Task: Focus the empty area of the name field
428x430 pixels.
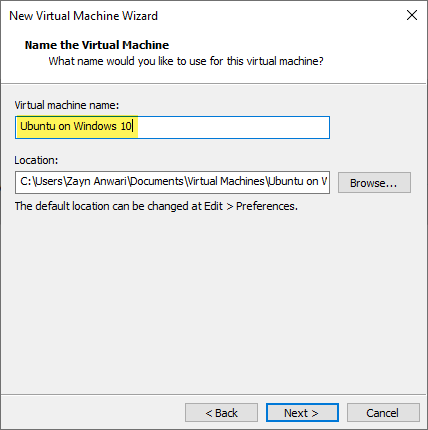Action: coord(233,127)
